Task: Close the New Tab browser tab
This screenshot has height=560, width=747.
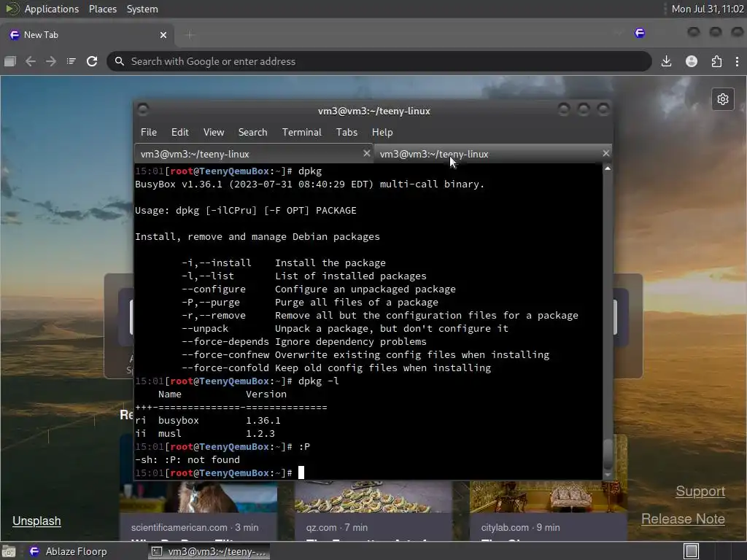Action: pos(163,35)
